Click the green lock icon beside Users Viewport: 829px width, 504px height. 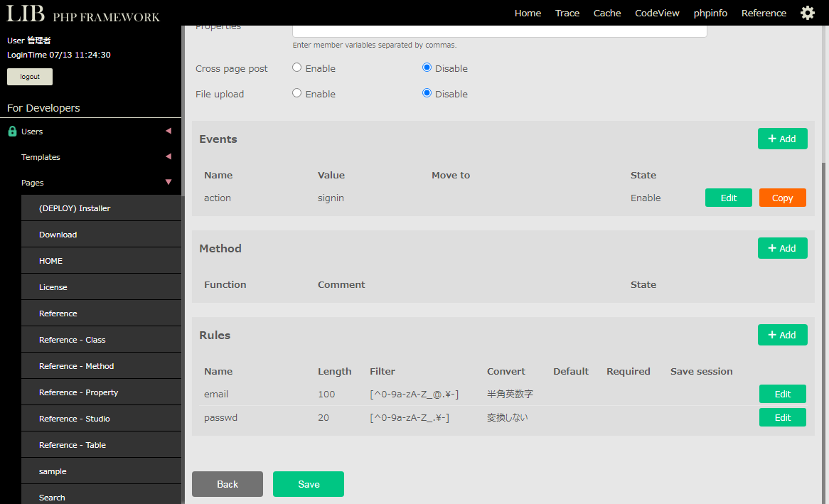tap(12, 132)
